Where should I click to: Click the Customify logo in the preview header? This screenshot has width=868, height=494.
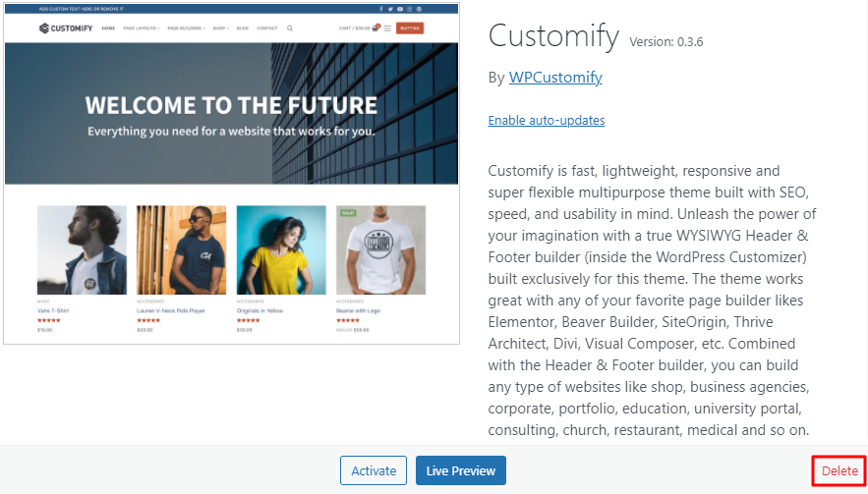(x=65, y=28)
